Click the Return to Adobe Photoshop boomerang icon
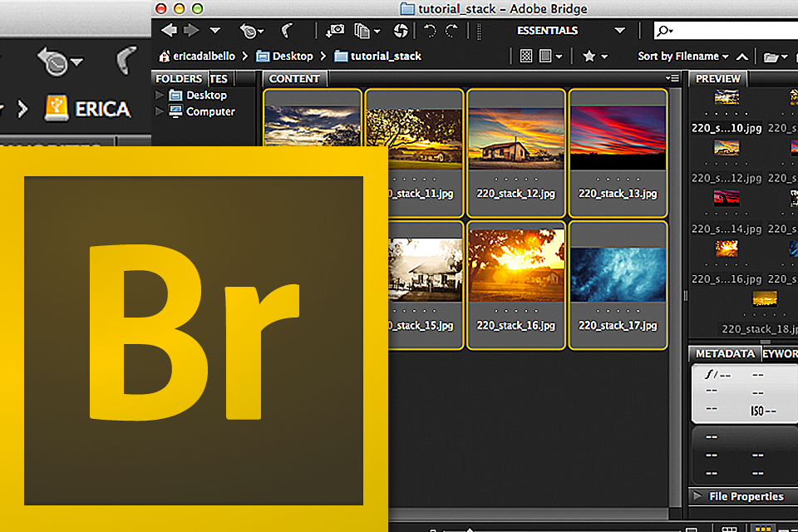 pyautogui.click(x=287, y=30)
